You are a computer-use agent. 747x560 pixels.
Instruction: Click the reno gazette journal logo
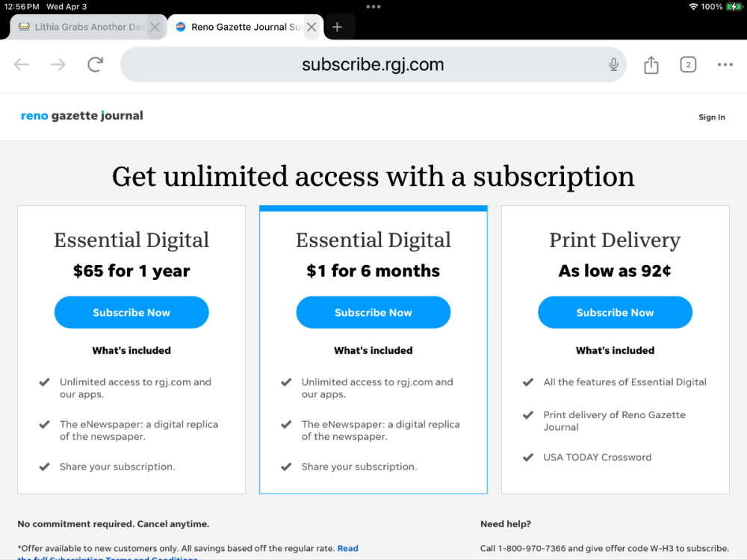[82, 116]
